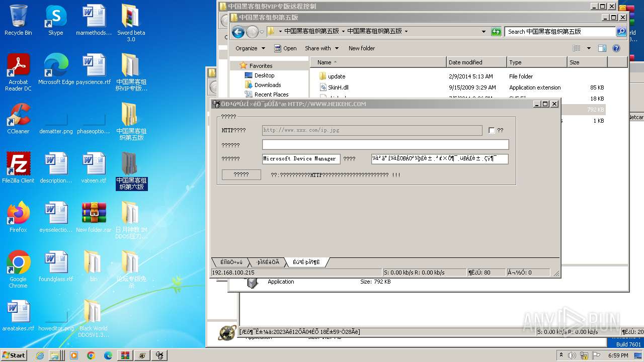The width and height of the screenshot is (644, 362).
Task: Open Internet Explorer from the taskbar
Action: [x=40, y=355]
